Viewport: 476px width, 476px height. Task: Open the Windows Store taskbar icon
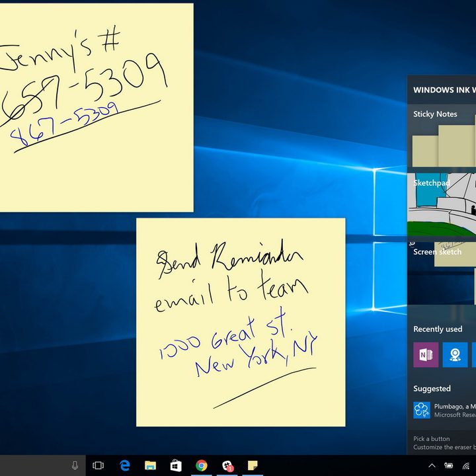176,465
